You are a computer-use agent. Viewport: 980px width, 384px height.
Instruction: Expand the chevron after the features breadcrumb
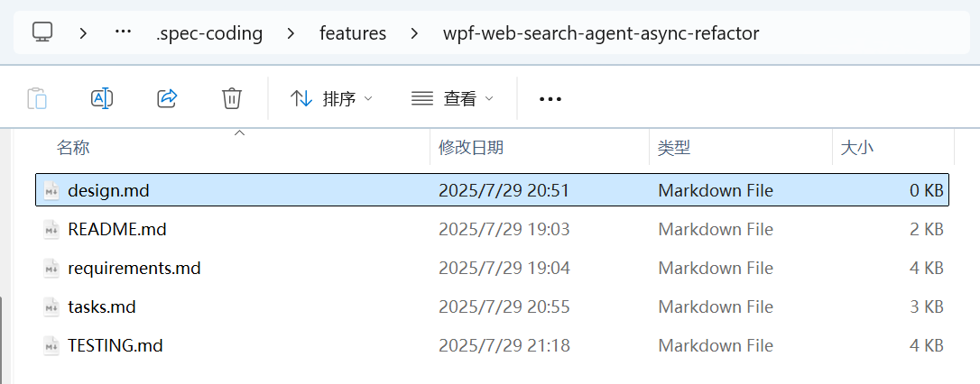click(x=415, y=33)
